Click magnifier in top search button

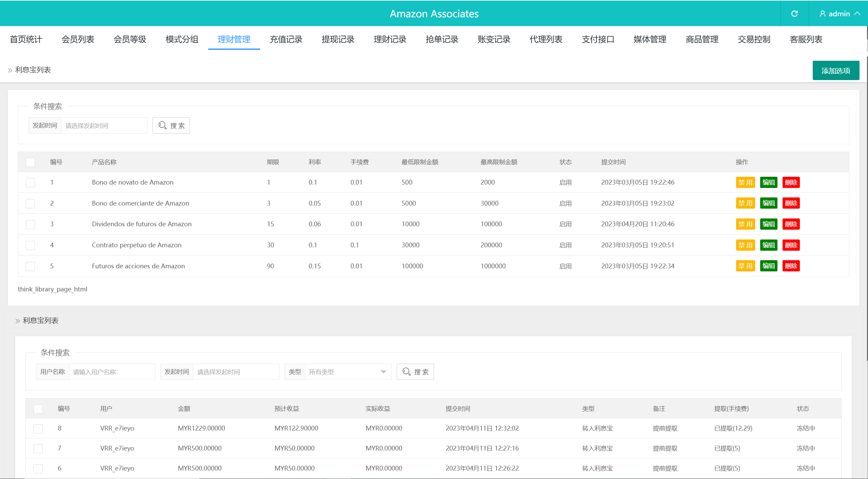pos(162,126)
